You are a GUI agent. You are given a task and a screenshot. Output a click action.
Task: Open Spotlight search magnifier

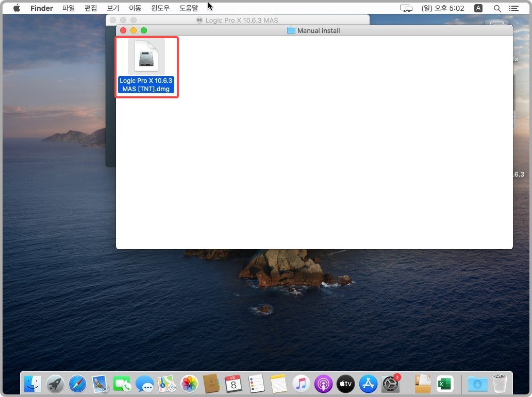(x=497, y=8)
